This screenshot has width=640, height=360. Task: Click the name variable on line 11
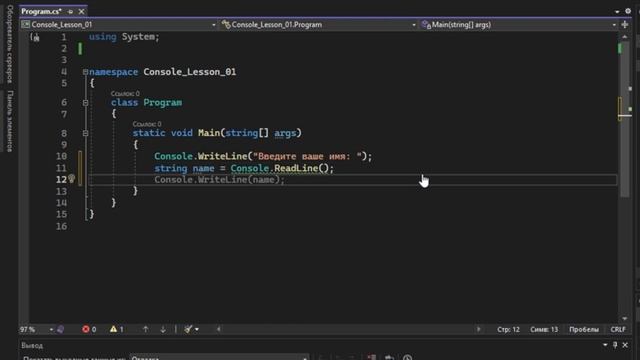[203, 168]
